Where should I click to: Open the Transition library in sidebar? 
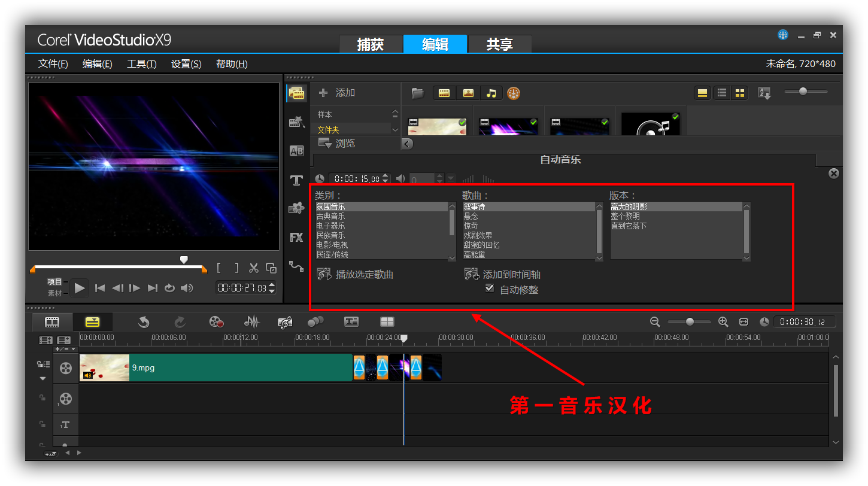(x=296, y=151)
